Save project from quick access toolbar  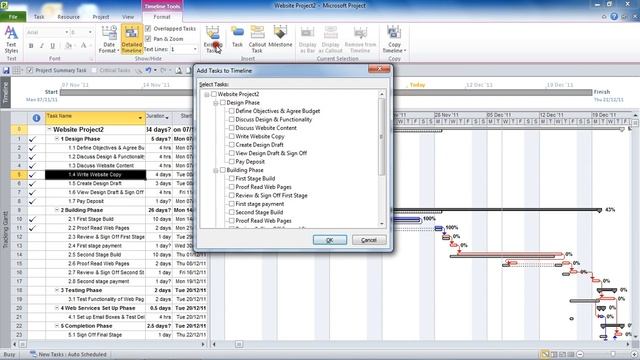6,70
